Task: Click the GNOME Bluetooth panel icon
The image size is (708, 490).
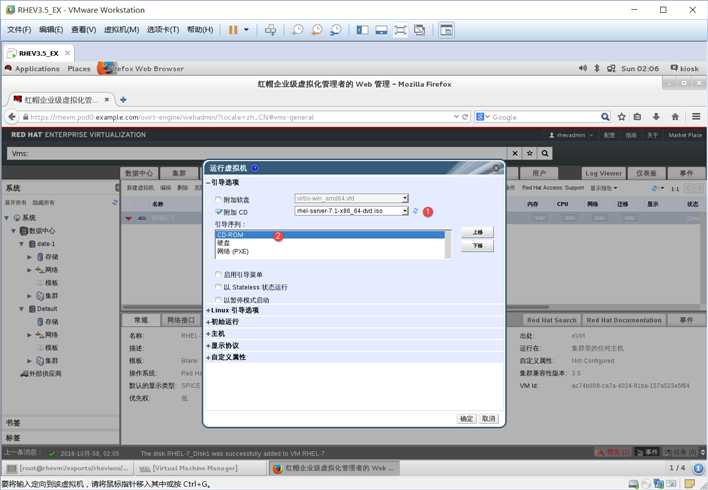Action: [x=596, y=68]
